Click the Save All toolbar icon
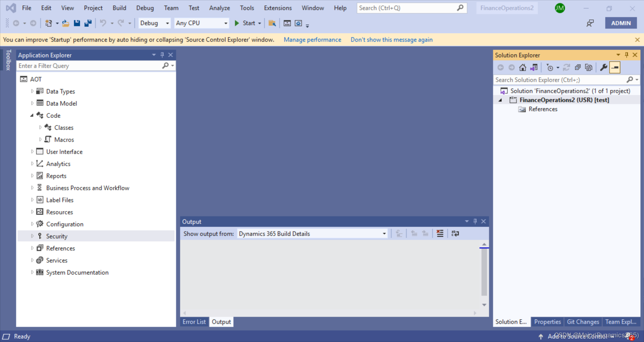The height and width of the screenshot is (342, 644). pyautogui.click(x=88, y=23)
